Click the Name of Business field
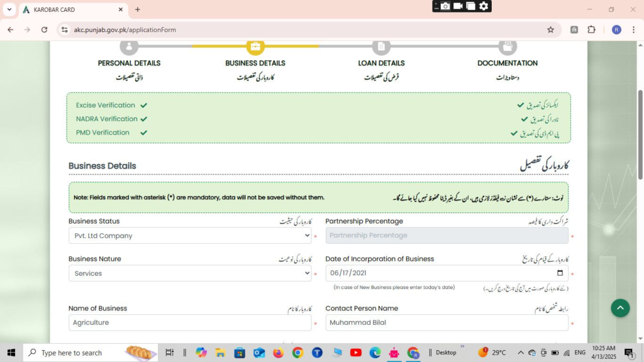Screen dimensions: 644x362 pyautogui.click(x=190, y=322)
